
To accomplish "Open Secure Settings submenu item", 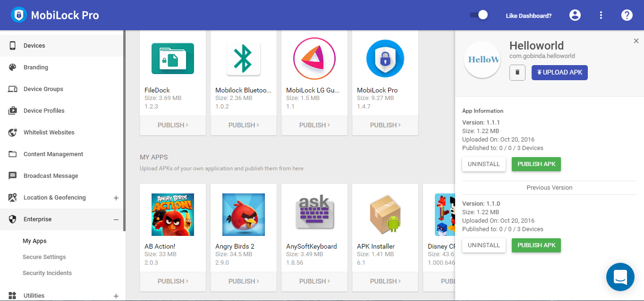I will 44,257.
